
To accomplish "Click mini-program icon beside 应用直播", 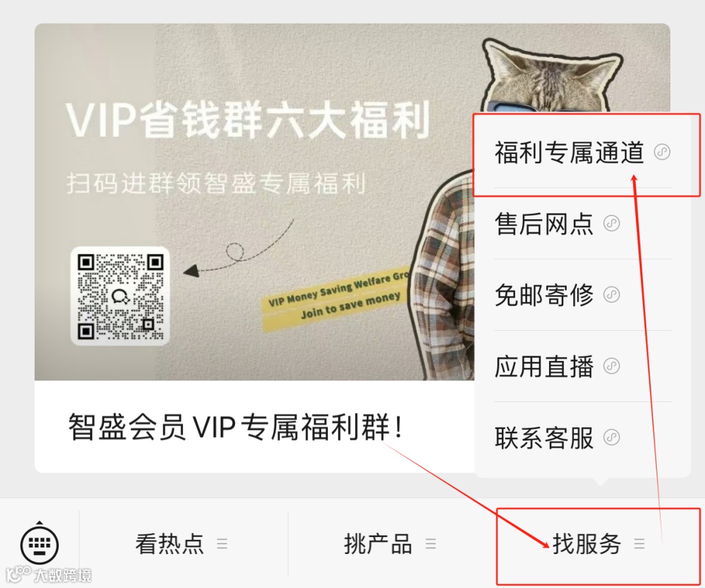I will click(x=612, y=366).
